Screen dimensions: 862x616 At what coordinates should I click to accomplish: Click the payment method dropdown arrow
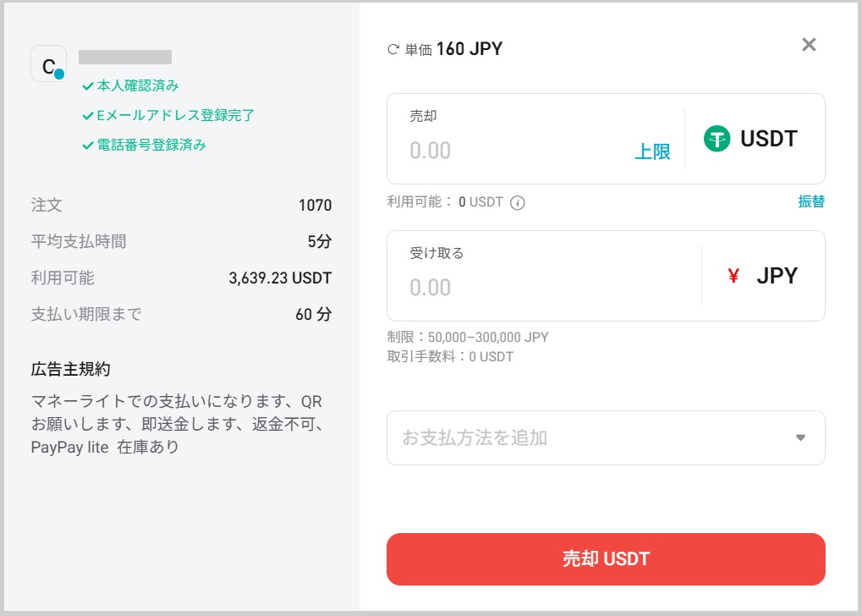coord(800,437)
